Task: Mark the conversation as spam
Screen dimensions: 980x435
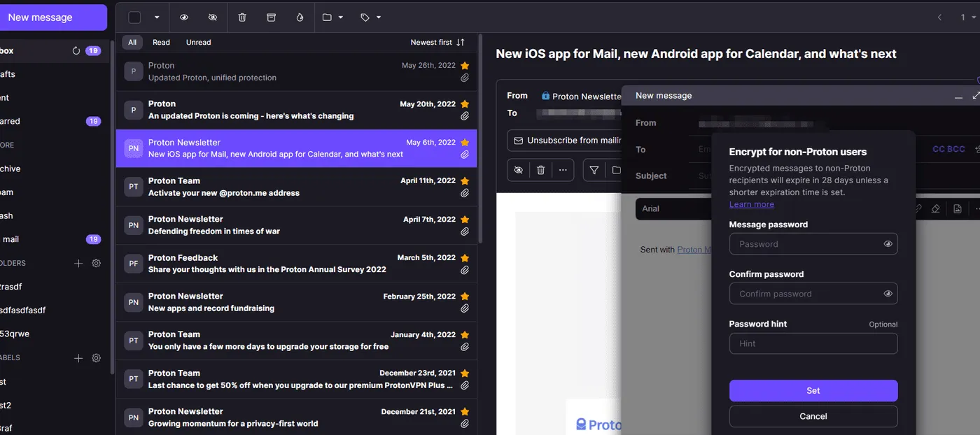Action: click(x=300, y=17)
